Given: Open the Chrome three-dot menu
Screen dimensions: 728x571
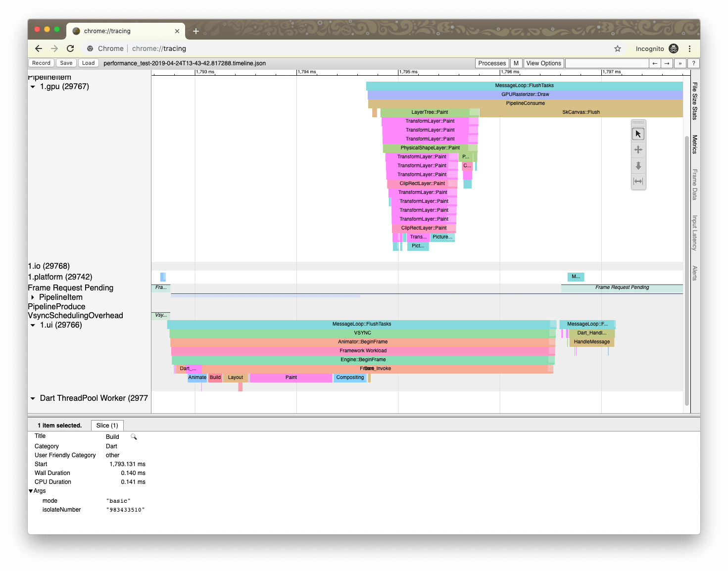Looking at the screenshot, I should 689,48.
